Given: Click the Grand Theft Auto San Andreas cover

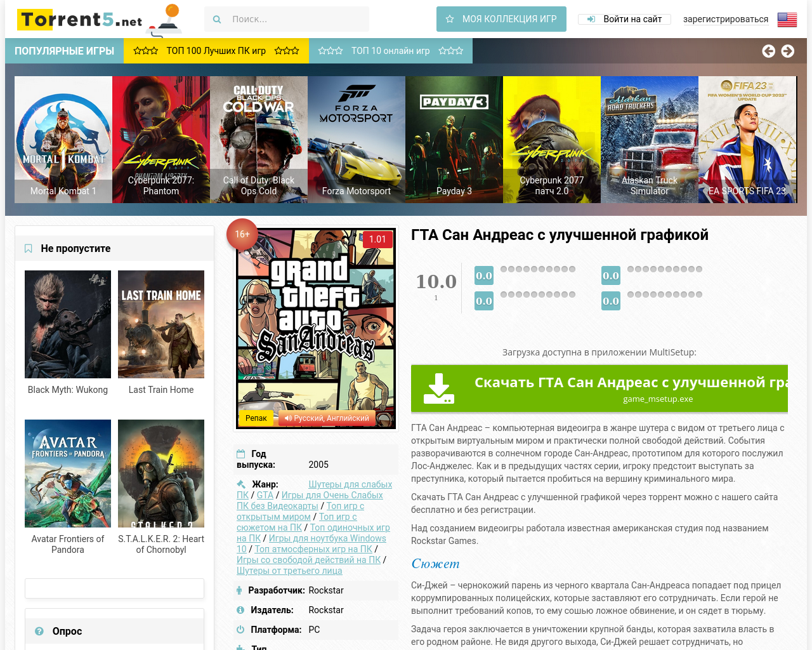Looking at the screenshot, I should [x=316, y=328].
